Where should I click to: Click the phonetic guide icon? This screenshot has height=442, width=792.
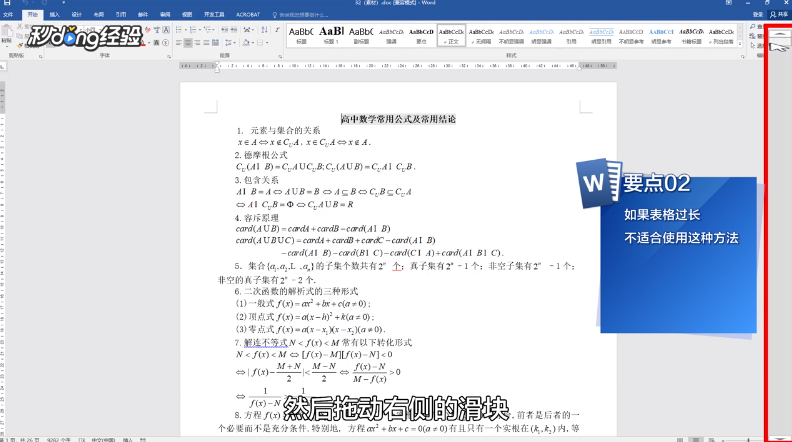click(157, 30)
